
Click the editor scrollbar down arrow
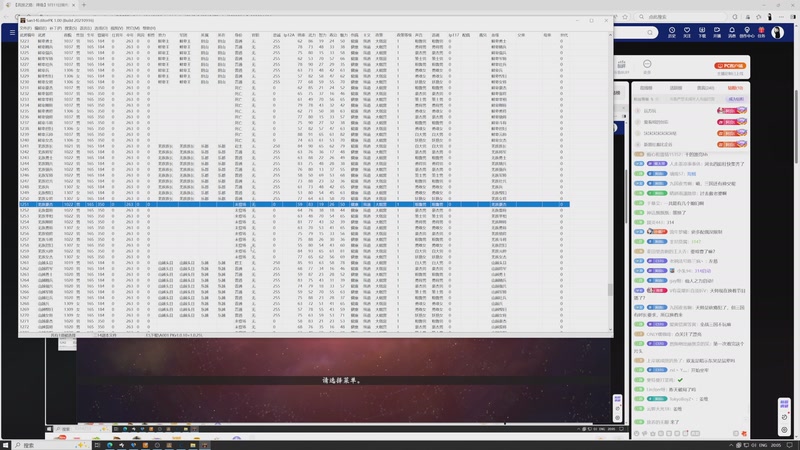point(610,330)
